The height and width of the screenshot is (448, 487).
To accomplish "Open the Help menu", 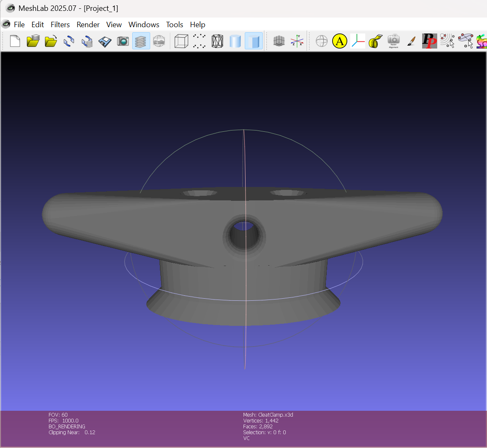I will (x=197, y=25).
